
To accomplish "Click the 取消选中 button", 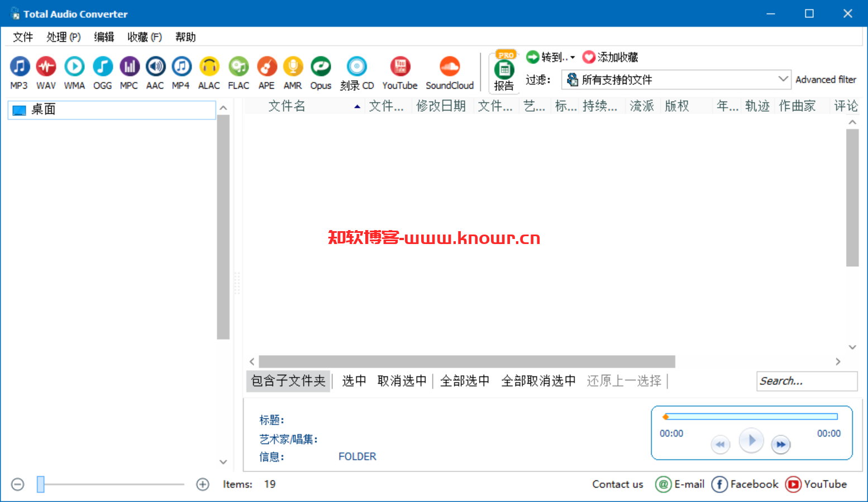I will 402,381.
